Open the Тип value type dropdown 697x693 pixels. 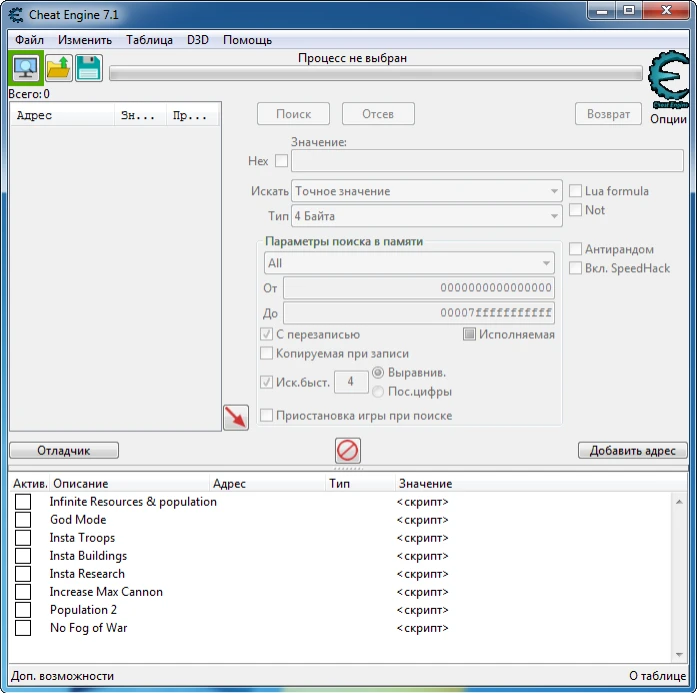(427, 216)
